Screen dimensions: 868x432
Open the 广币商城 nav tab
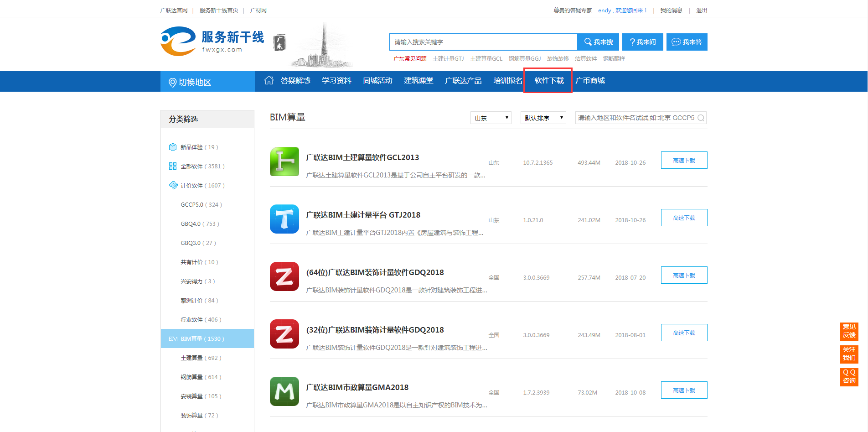[x=590, y=81]
